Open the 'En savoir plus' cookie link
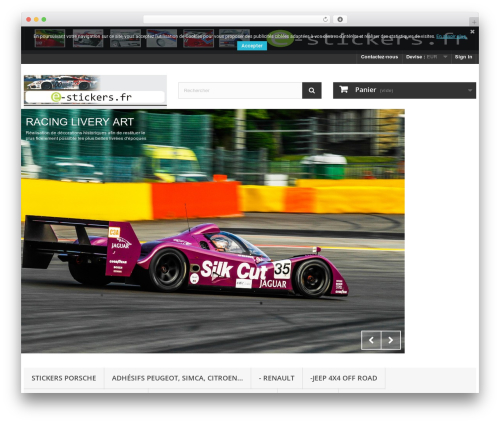The image size is (500, 423). click(x=451, y=36)
